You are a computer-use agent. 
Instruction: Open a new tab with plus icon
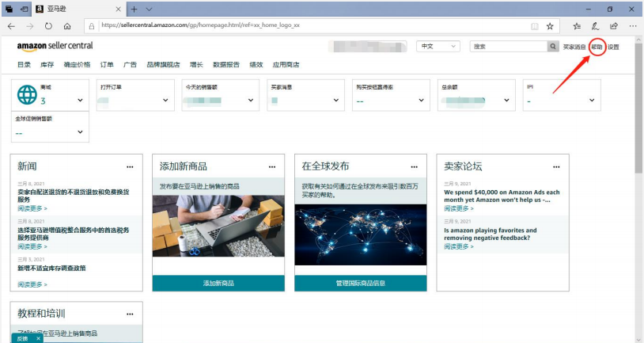(x=134, y=9)
